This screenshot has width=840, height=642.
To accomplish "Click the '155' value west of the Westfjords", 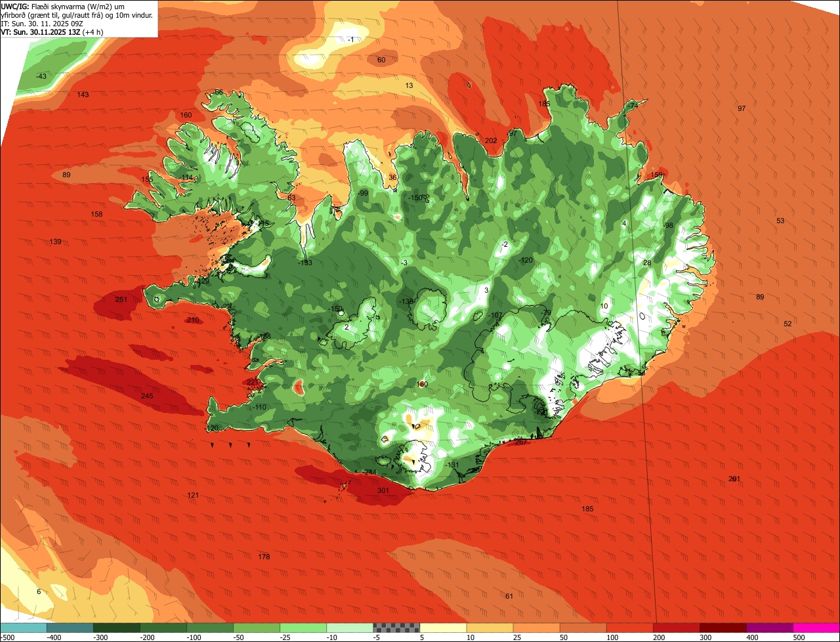I will pyautogui.click(x=147, y=179).
